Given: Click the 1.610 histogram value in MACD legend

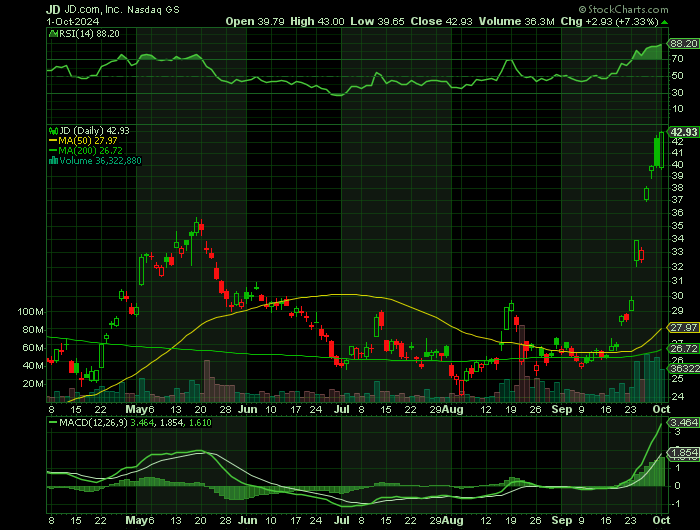Looking at the screenshot, I should click(x=200, y=422).
